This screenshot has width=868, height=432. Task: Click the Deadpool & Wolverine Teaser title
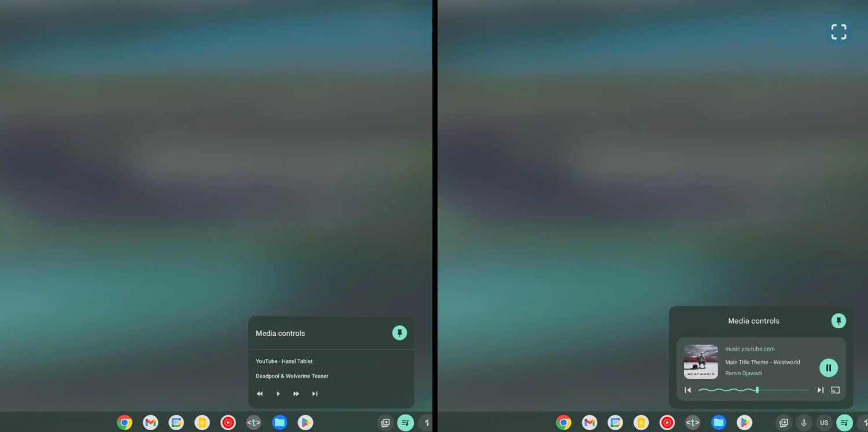point(292,376)
